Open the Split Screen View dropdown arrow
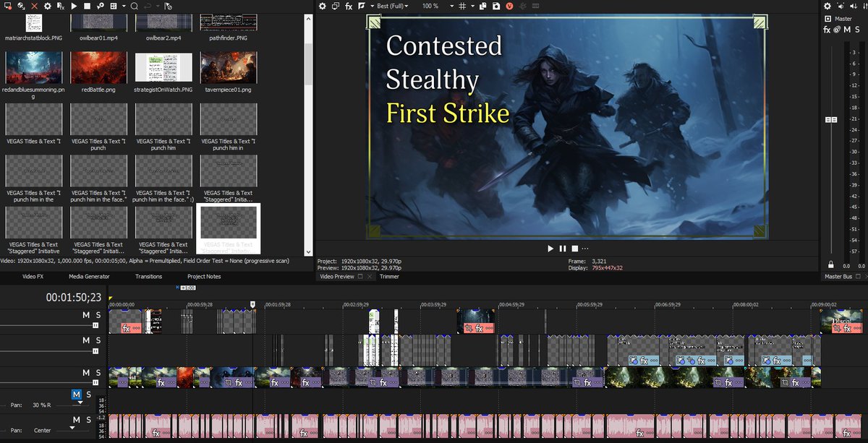Image resolution: width=868 pixels, height=443 pixels. [373, 6]
